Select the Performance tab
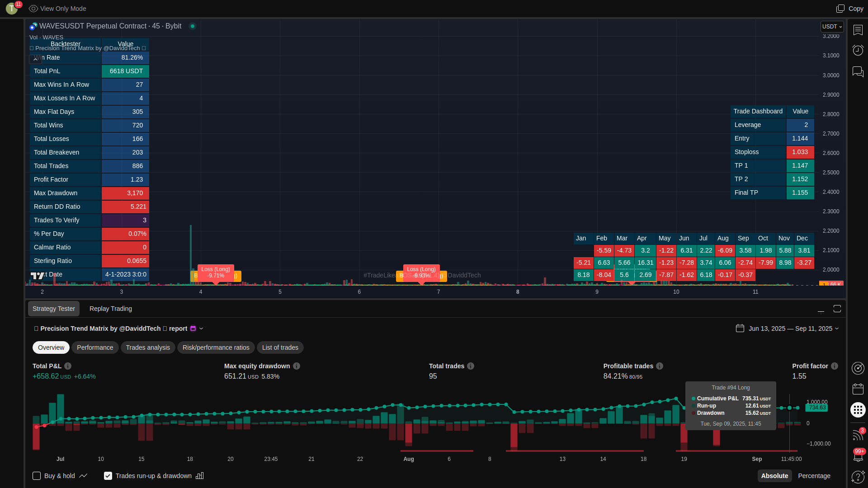 (x=95, y=347)
